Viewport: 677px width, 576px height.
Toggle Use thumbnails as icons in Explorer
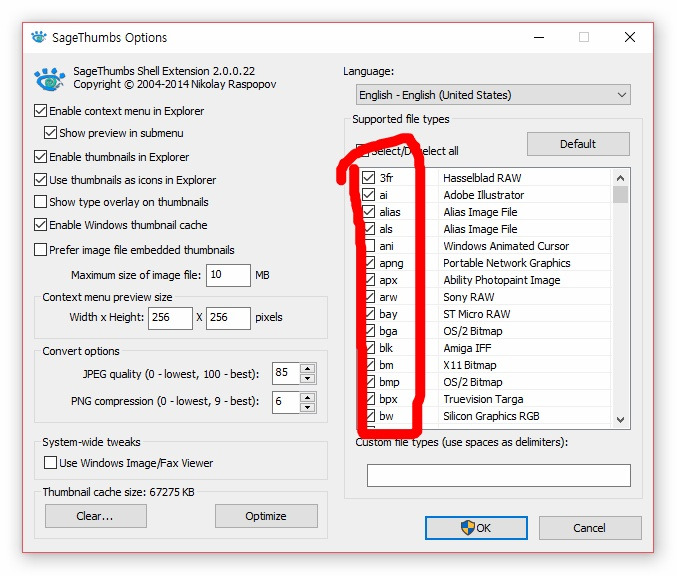[41, 179]
